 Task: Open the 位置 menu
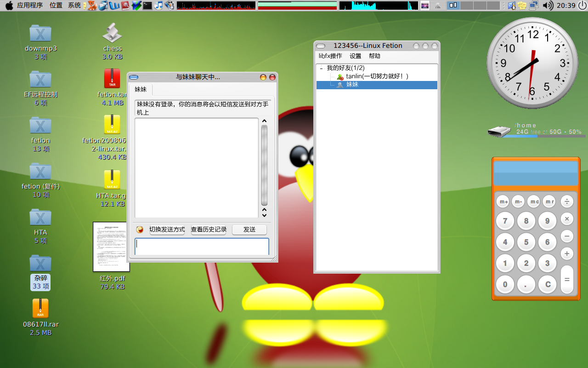(x=56, y=6)
